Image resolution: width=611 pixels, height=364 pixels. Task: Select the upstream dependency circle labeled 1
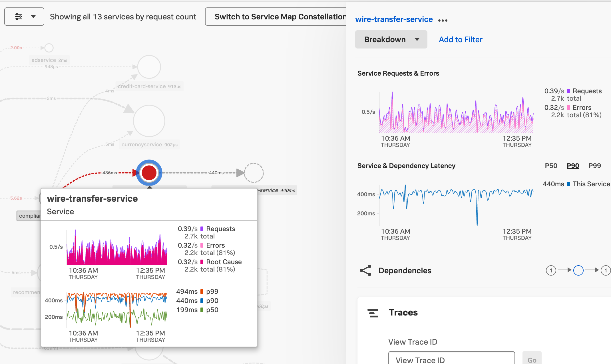pos(551,270)
